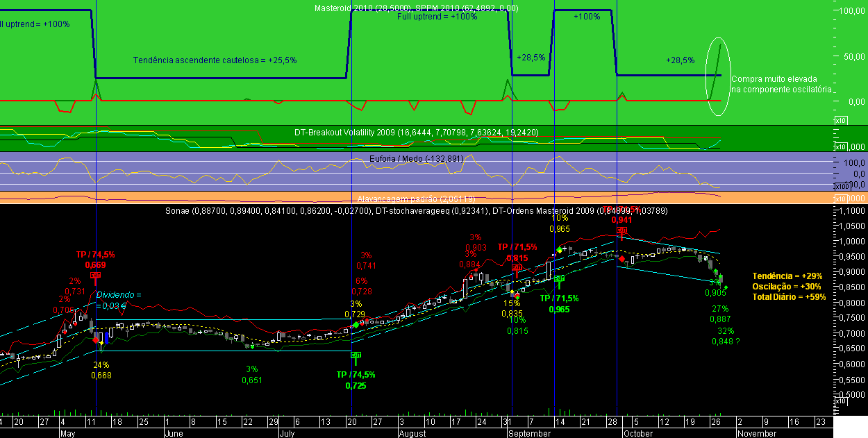Select the green EXIT marker above TP 0,725
This screenshot has height=438, width=868.
point(356,355)
